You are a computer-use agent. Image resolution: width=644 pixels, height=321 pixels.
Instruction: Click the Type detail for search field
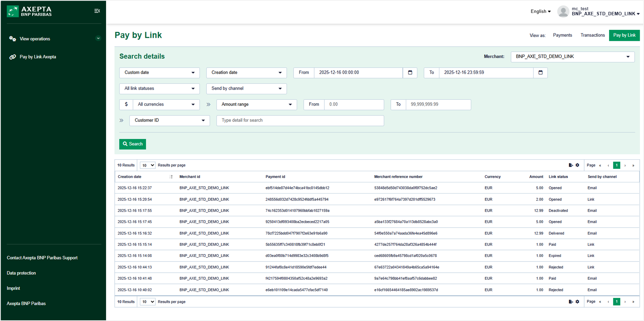click(x=300, y=120)
